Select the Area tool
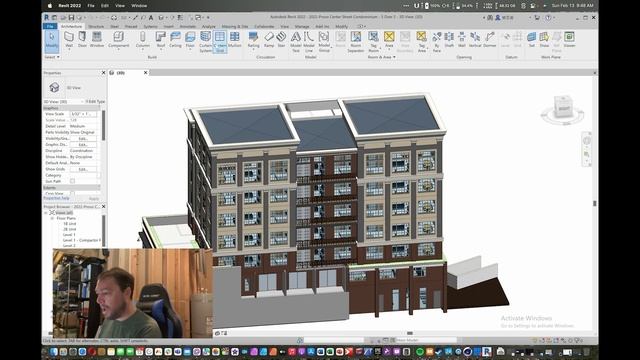 click(389, 40)
